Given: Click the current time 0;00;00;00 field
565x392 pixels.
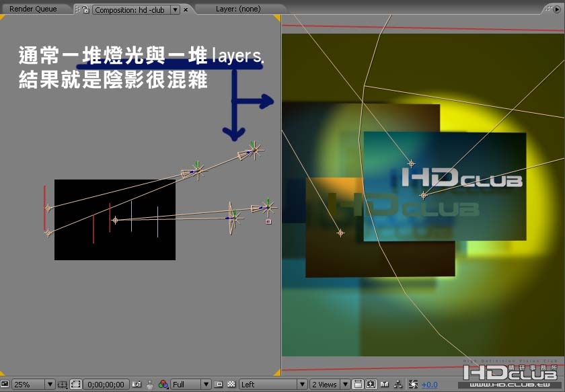Looking at the screenshot, I should 106,385.
